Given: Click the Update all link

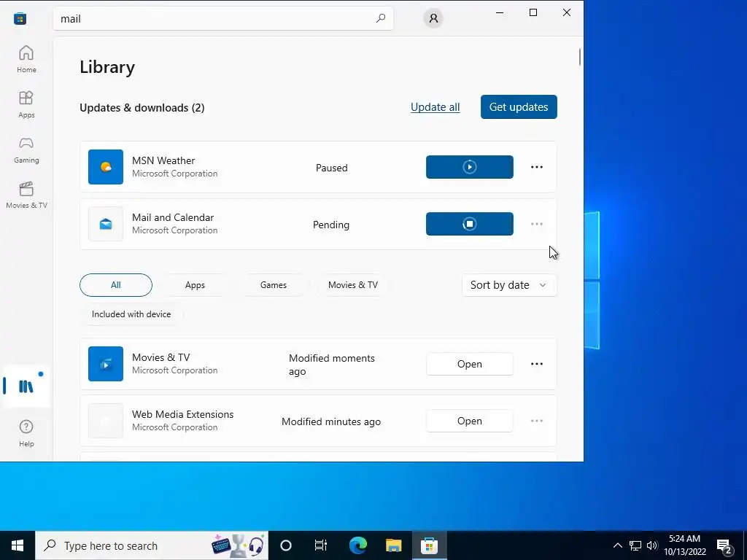Looking at the screenshot, I should [x=435, y=107].
